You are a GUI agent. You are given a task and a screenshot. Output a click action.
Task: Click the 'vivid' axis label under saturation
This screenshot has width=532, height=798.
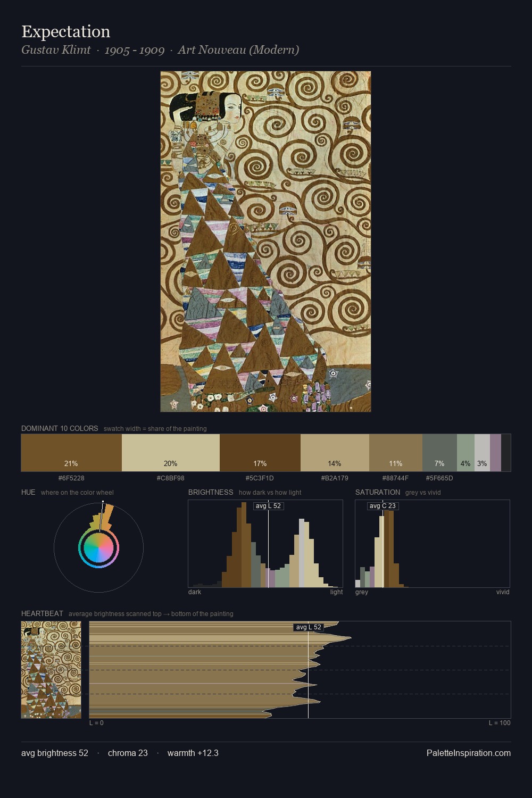(x=503, y=592)
